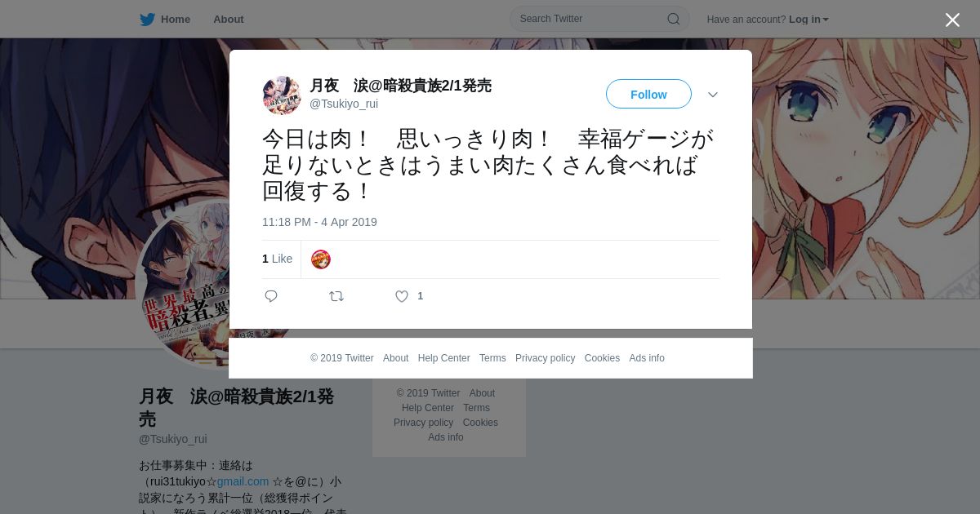Follow @Tsukiyo_rui with the Follow button
The image size is (980, 514).
point(648,95)
